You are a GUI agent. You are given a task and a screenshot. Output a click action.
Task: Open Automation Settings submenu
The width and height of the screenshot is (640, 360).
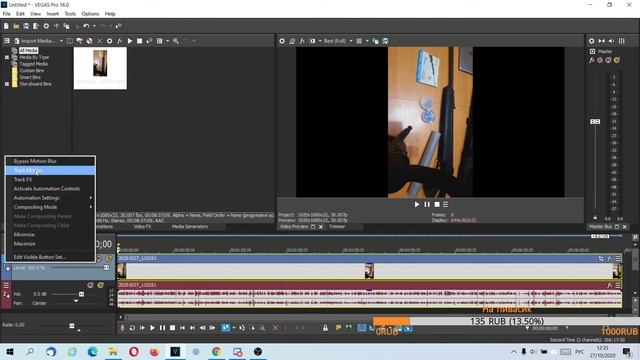point(50,198)
